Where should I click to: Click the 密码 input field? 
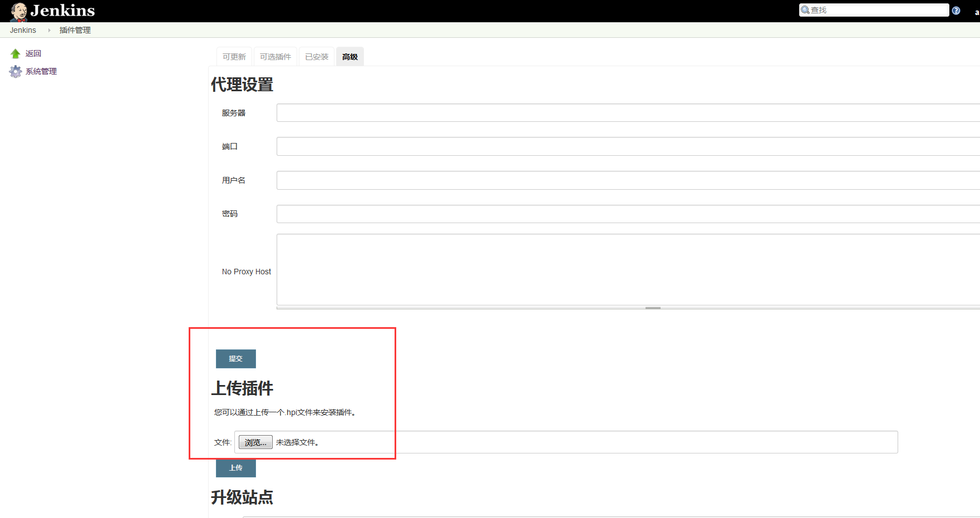click(x=628, y=214)
